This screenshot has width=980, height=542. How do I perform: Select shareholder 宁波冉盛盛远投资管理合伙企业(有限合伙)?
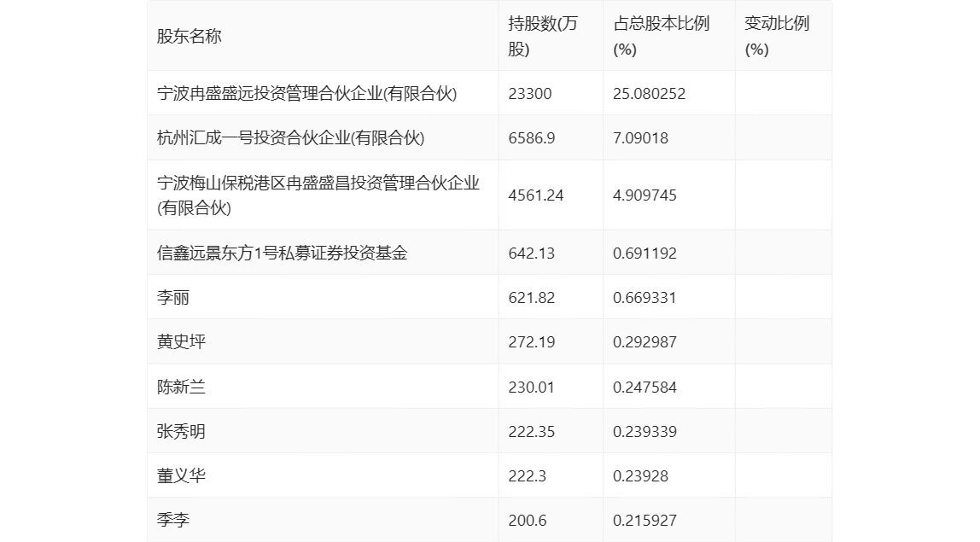(x=306, y=94)
